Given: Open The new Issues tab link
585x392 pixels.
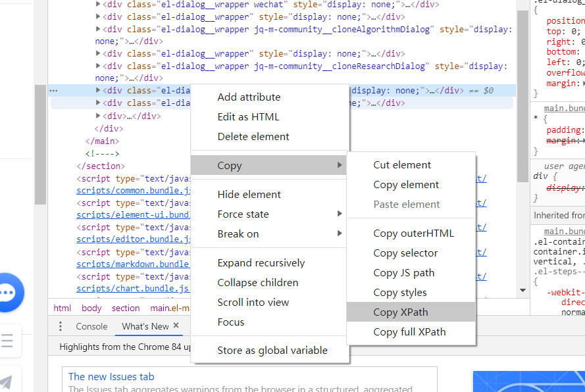Looking at the screenshot, I should point(111,377).
